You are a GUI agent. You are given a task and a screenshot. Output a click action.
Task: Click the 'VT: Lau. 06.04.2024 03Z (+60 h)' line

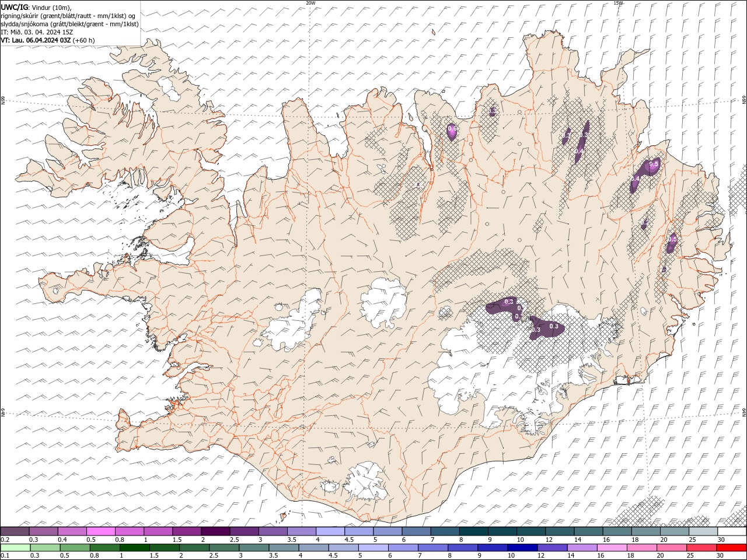click(x=48, y=40)
